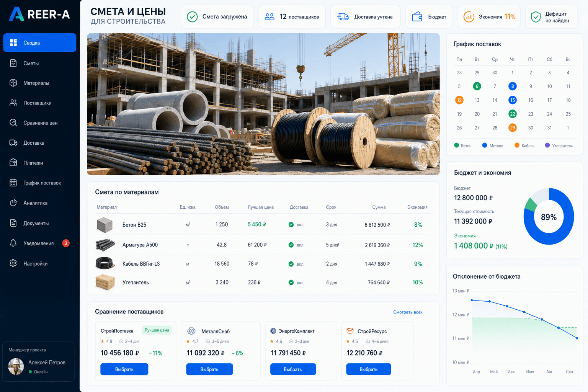
Task: Click the Доставка truck icon in sidebar
Action: (x=13, y=143)
